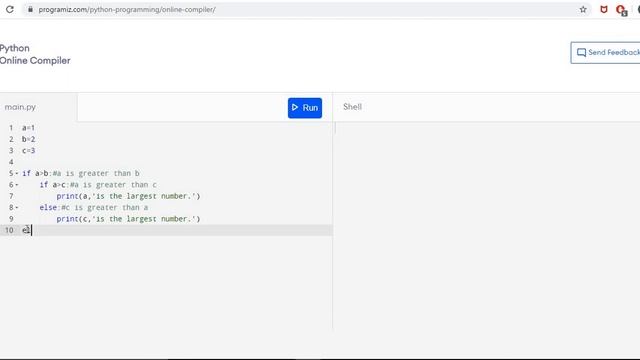
Task: Click the comment '#c is greater than a'
Action: tap(104, 208)
